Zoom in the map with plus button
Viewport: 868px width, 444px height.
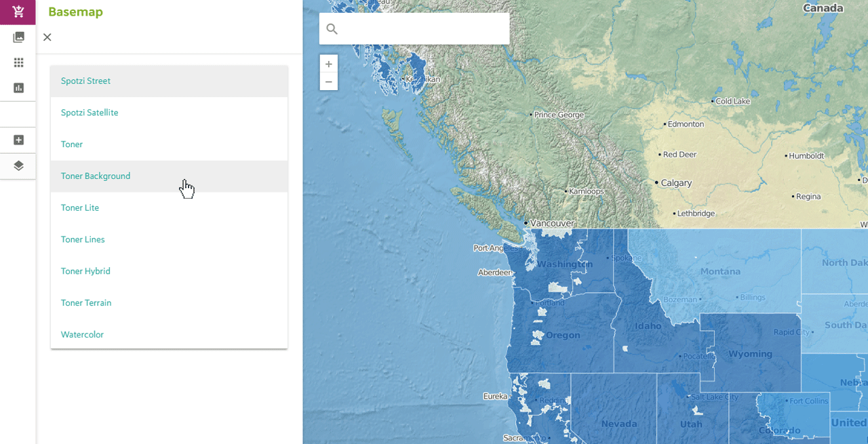328,64
